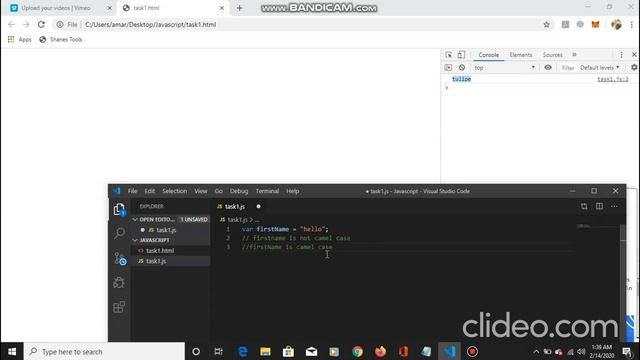Viewport: 640px width, 360px height.
Task: Switch to DevTools Sources tab
Action: point(552,55)
